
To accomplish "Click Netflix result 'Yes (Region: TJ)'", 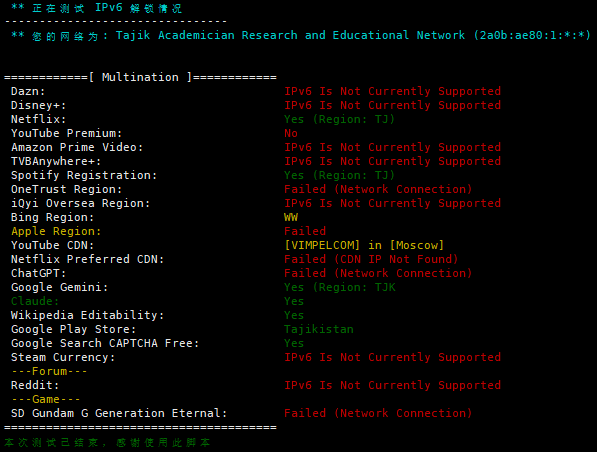I will [x=339, y=119].
